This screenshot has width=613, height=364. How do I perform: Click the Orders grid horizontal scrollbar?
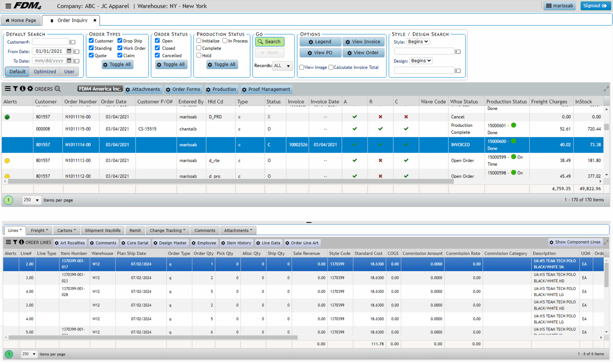pyautogui.click(x=230, y=182)
